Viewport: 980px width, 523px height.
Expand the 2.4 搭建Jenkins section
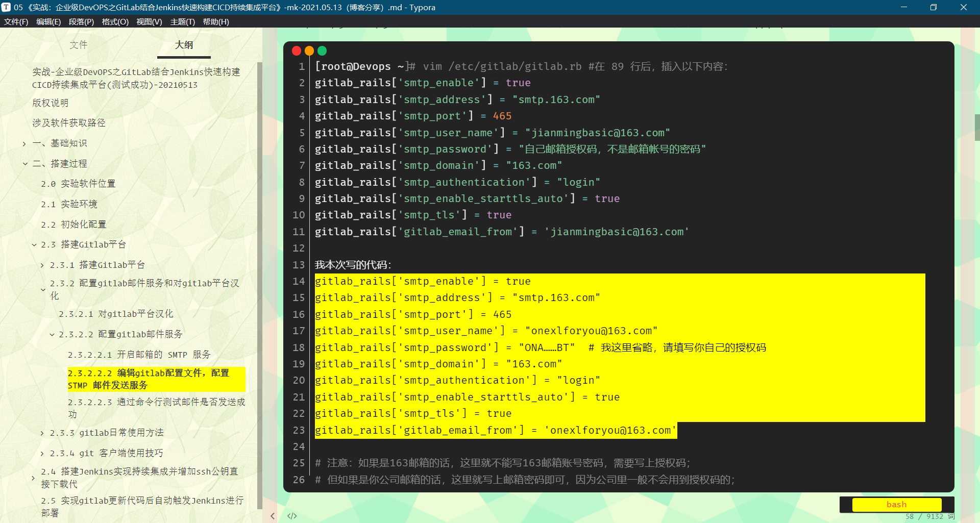33,478
